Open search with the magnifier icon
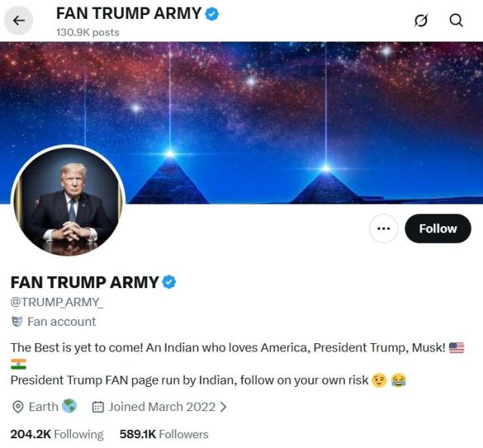The image size is (483, 448). [x=456, y=21]
